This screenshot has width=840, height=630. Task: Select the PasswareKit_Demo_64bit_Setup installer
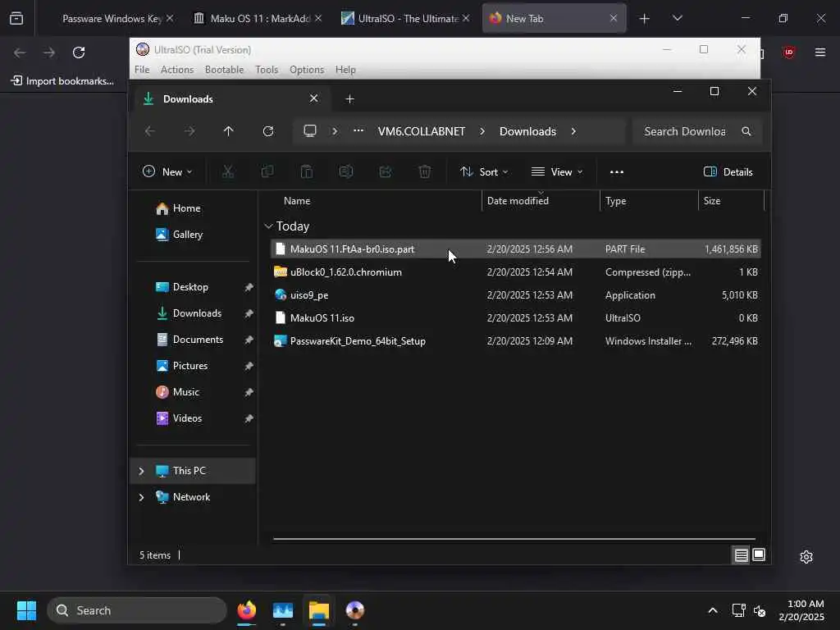(x=515, y=341)
